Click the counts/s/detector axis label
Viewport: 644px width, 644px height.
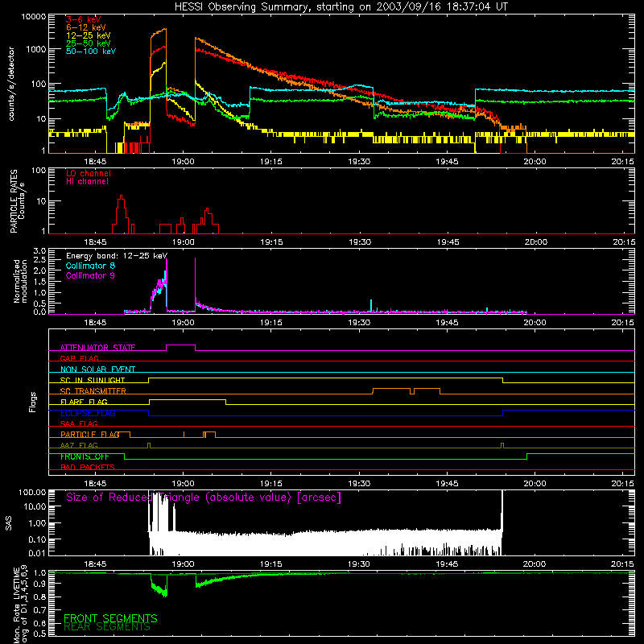pos(11,84)
